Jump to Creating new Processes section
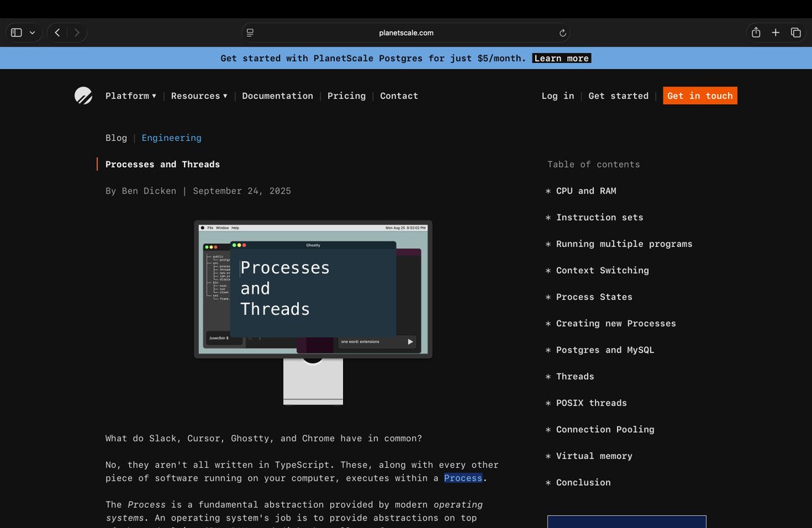Viewport: 812px width, 528px height. coord(616,323)
